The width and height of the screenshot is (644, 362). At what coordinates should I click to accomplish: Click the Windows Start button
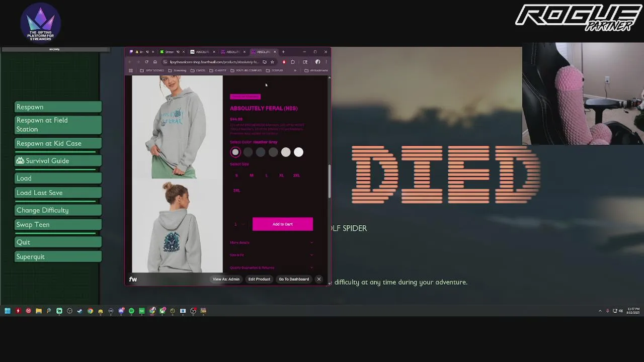(x=8, y=311)
